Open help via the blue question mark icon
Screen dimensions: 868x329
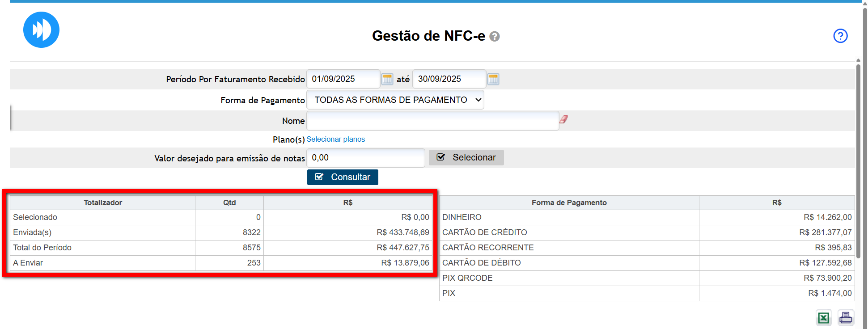tap(840, 36)
